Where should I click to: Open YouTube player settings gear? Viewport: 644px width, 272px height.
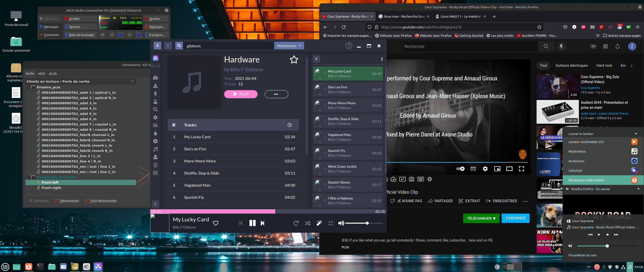pos(485,169)
